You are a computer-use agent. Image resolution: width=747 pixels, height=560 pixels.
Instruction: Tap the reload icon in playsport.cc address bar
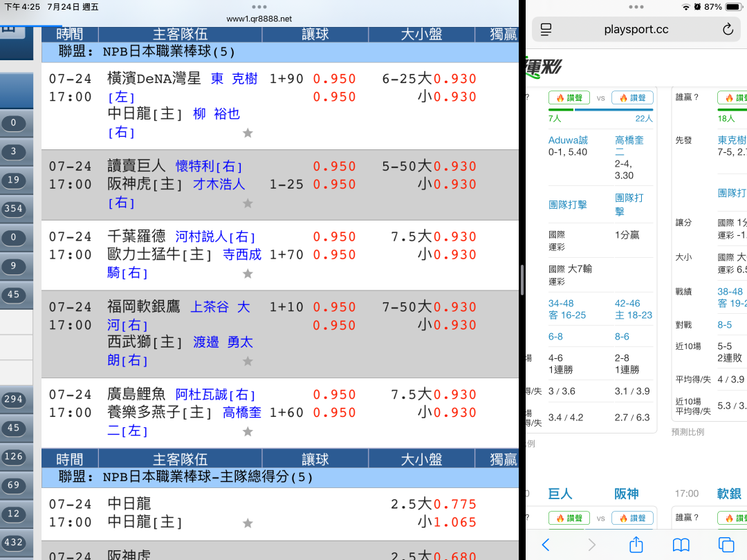point(728,30)
